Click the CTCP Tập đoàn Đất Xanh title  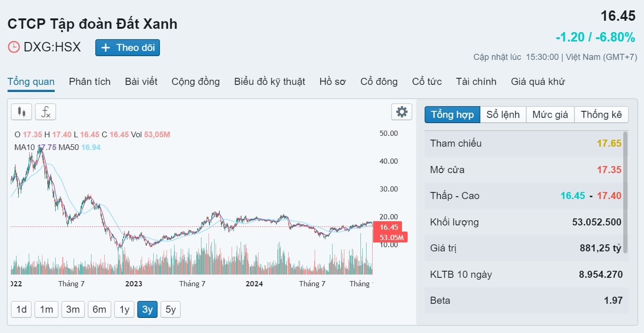point(92,24)
